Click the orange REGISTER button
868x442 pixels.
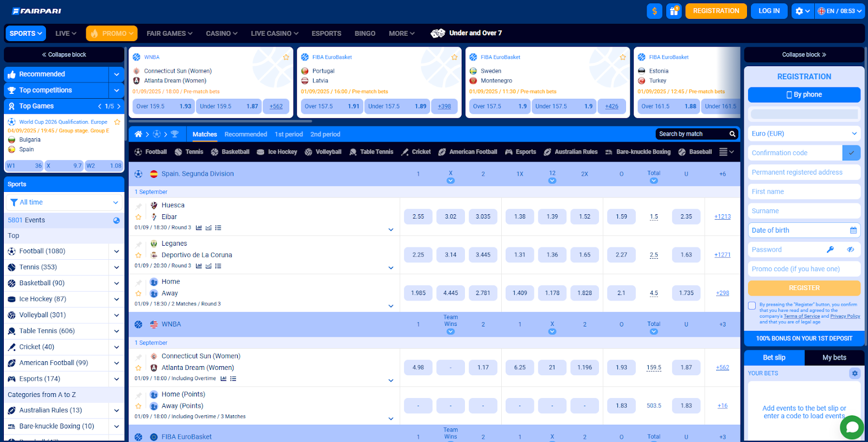[x=804, y=288]
